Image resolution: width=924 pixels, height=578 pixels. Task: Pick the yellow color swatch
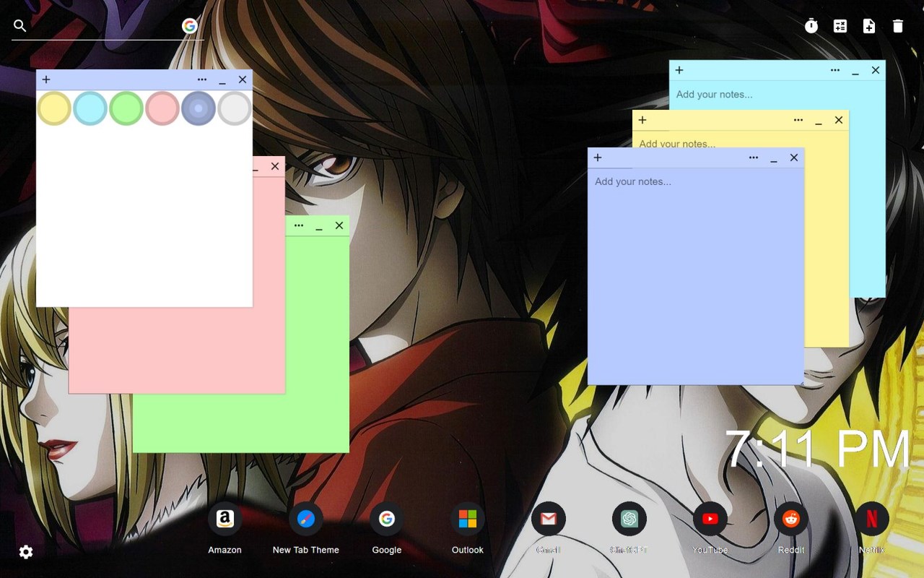pyautogui.click(x=54, y=108)
